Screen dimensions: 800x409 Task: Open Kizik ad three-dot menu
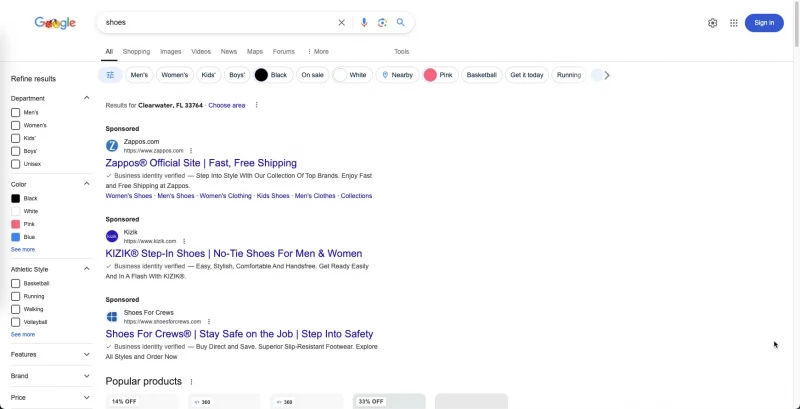coord(184,241)
